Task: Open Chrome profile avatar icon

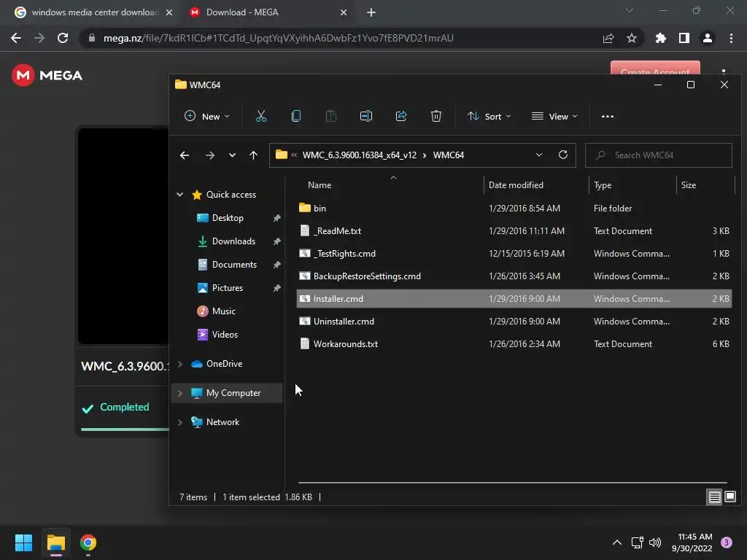Action: [x=708, y=38]
